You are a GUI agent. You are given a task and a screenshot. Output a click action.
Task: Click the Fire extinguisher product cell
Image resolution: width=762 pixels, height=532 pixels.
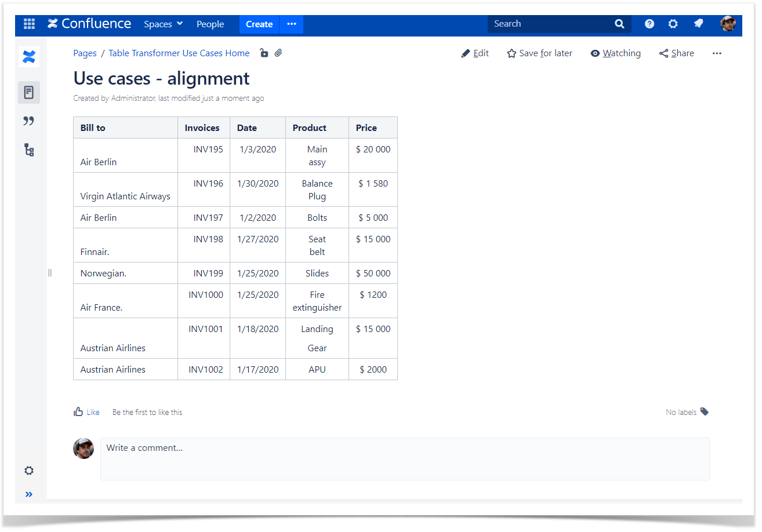point(317,301)
